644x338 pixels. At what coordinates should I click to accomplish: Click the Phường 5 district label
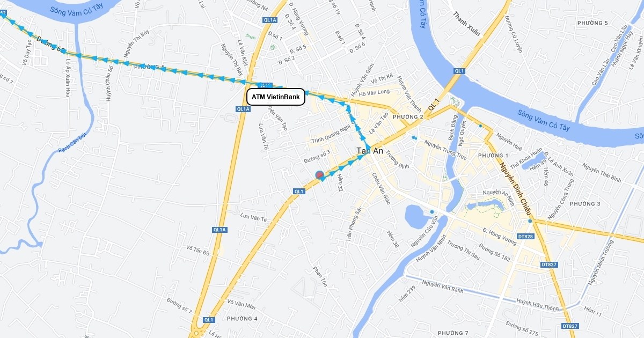coord(592,23)
